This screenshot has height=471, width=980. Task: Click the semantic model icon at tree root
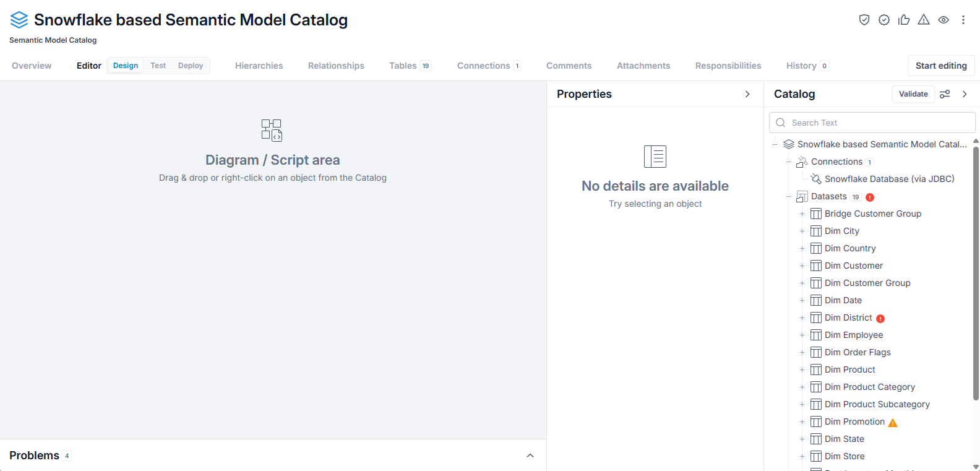[x=789, y=144]
